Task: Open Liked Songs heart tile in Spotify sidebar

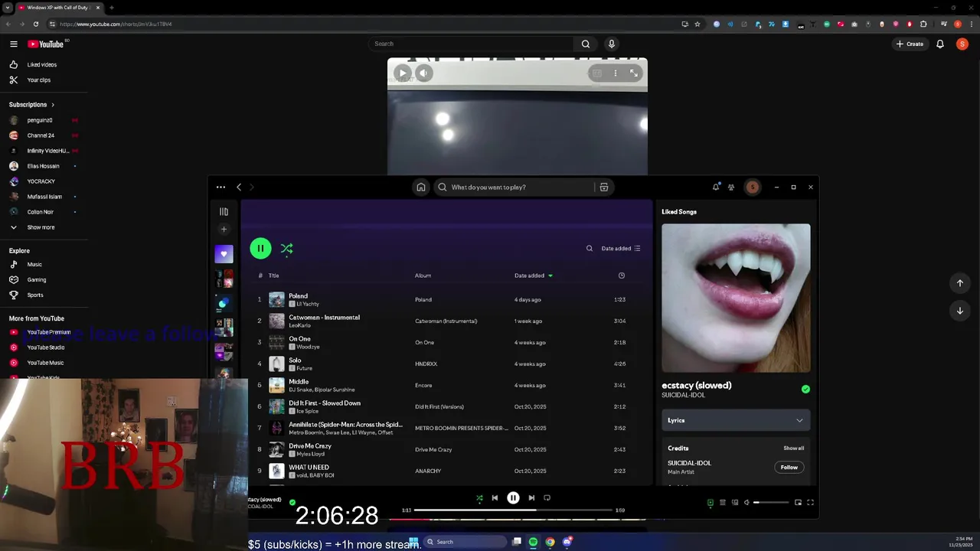Action: click(224, 254)
